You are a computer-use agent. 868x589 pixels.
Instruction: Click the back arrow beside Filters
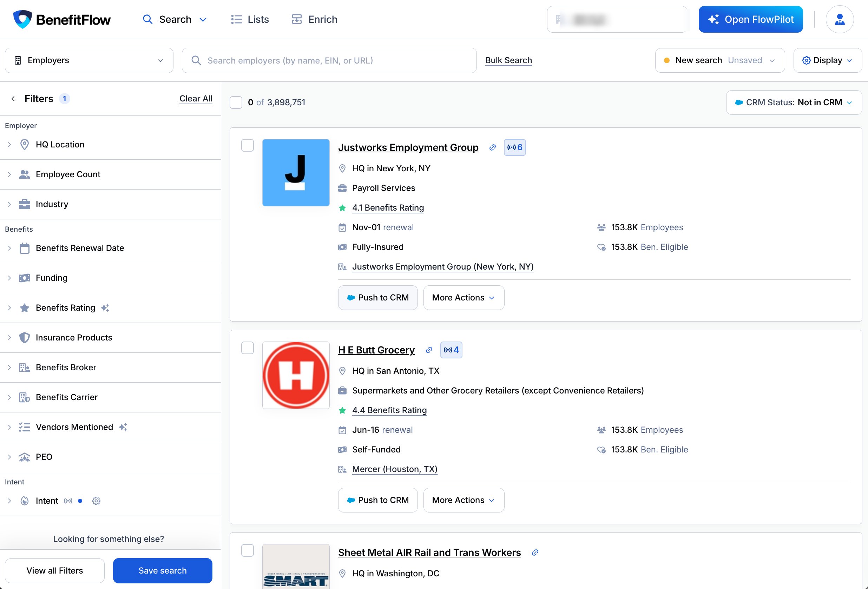click(13, 99)
